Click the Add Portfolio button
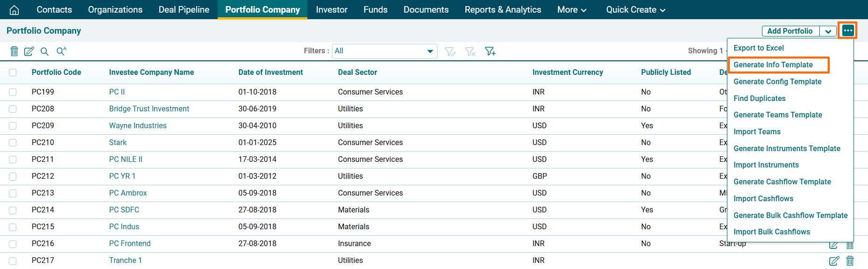Image resolution: width=868 pixels, height=269 pixels. pyautogui.click(x=790, y=31)
